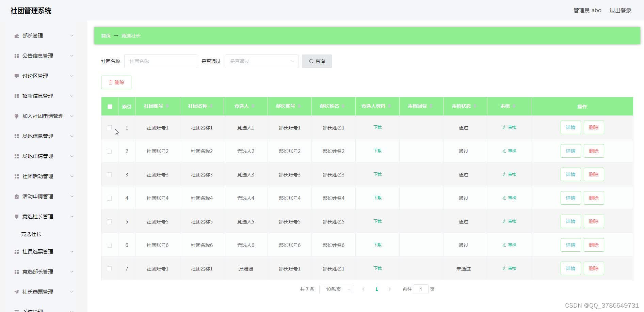
Task: Check the row 2 checkbox
Action: [109, 151]
